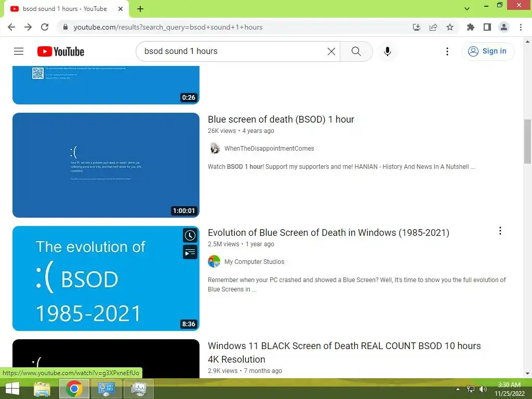Open the 1:00:01 BSOD video thumbnail
This screenshot has height=399, width=532.
click(106, 165)
